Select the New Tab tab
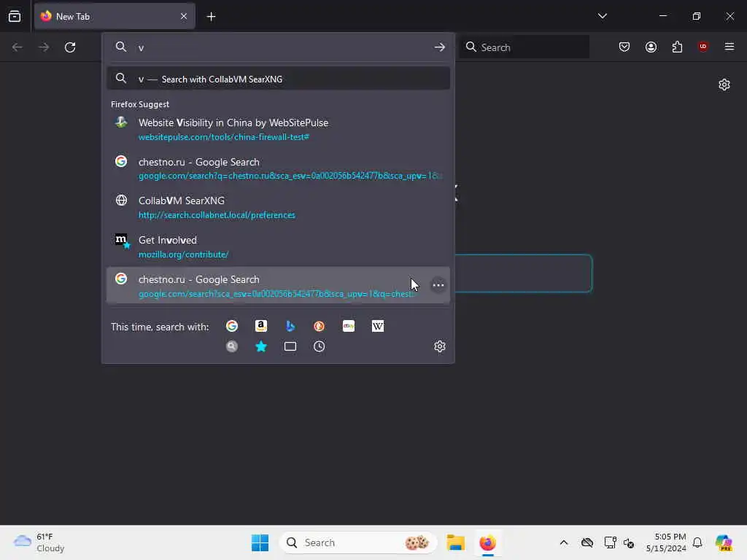The width and height of the screenshot is (747, 560). tap(115, 16)
